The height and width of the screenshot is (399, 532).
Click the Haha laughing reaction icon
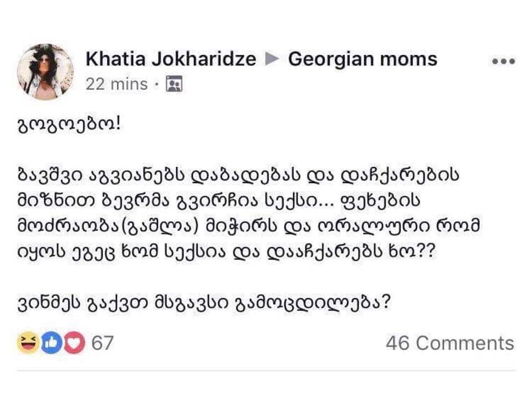pyautogui.click(x=26, y=344)
